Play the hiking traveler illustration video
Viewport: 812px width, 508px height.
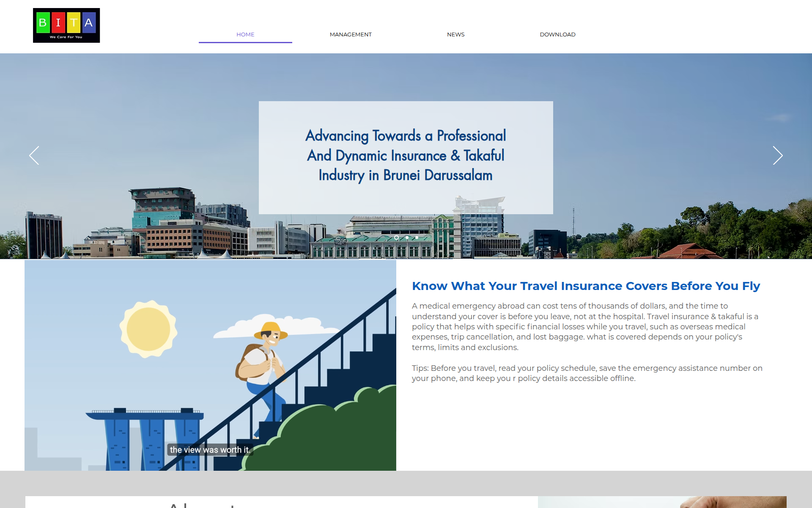210,365
